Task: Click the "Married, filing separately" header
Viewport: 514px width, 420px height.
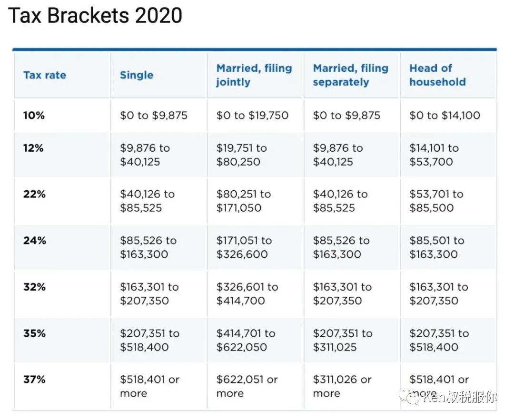Action: (351, 75)
